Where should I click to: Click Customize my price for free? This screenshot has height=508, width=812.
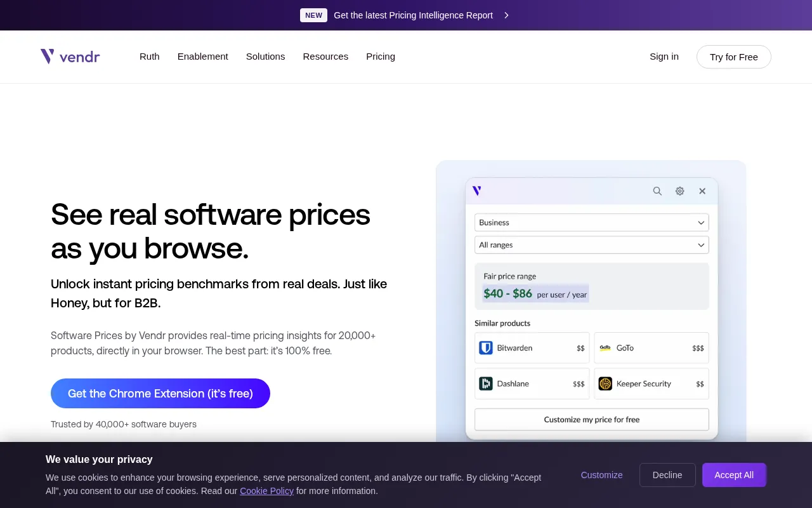coord(592,420)
